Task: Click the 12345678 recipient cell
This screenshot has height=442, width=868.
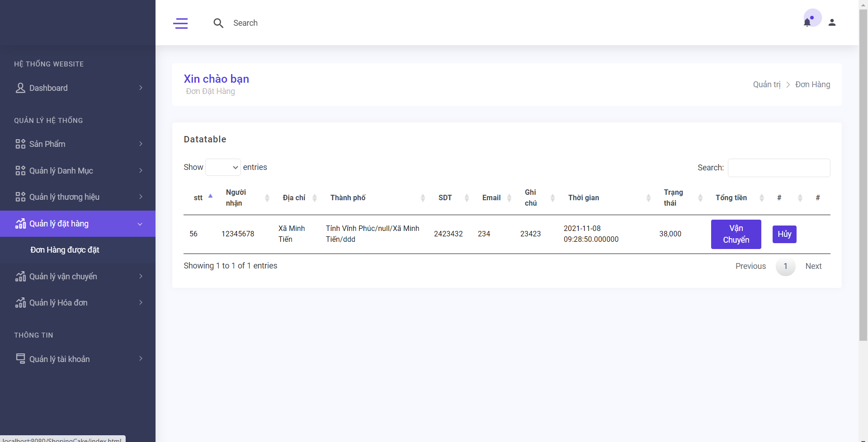Action: click(238, 234)
